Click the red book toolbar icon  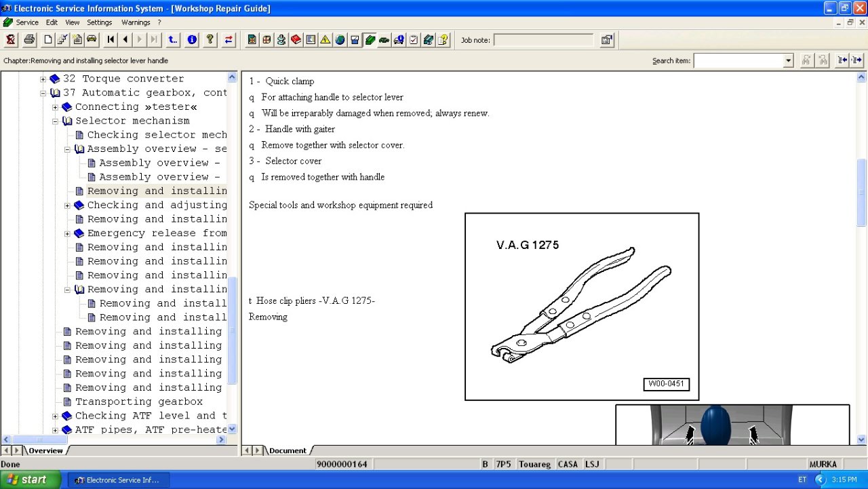pos(296,40)
